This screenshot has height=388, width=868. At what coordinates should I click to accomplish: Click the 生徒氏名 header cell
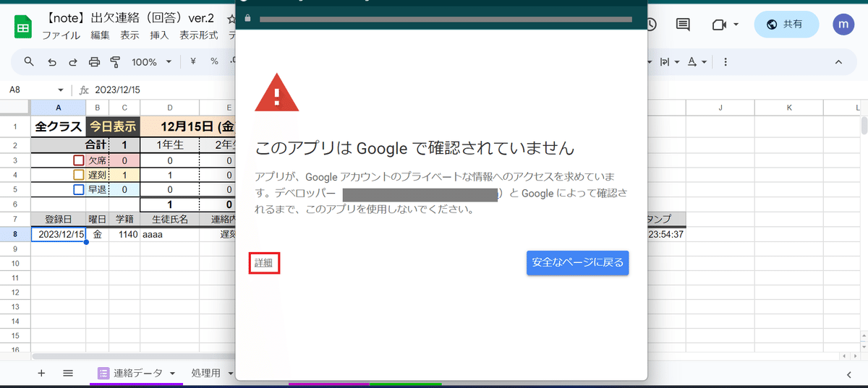[x=169, y=219]
